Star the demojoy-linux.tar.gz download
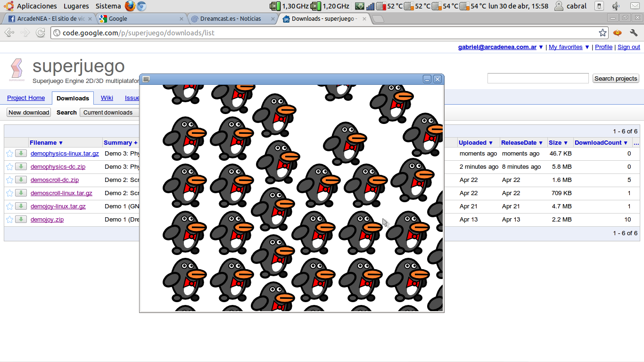 click(x=9, y=206)
